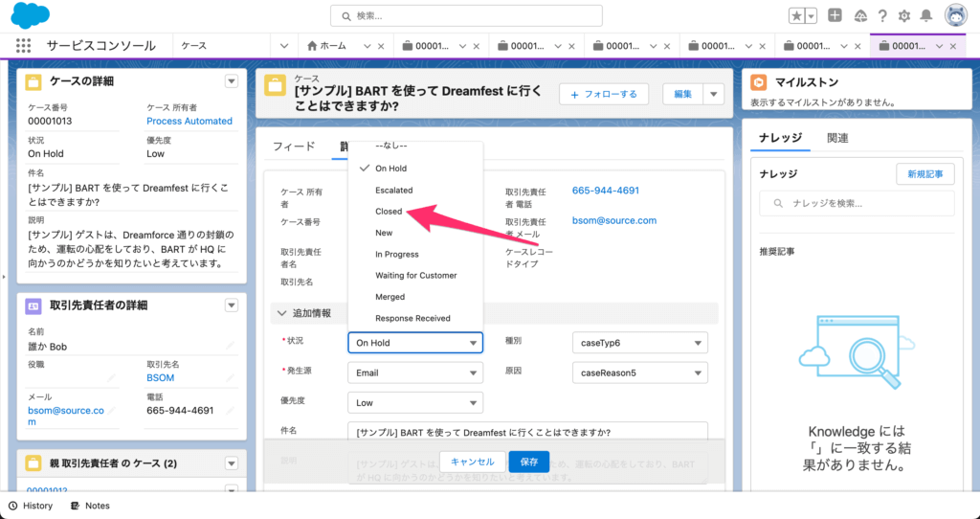The image size is (980, 519).
Task: Click the 新規記事 button
Action: (x=925, y=174)
